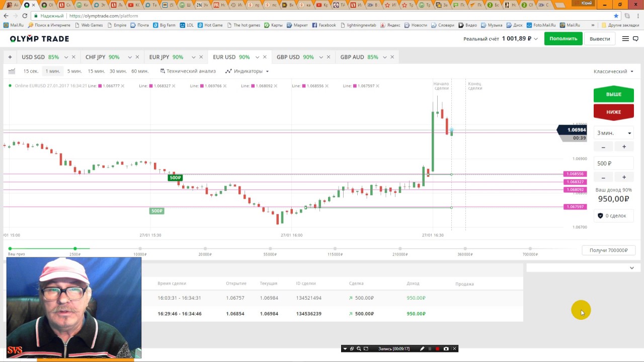644x362 pixels.
Task: Expand USD SGD tab dropdown arrow
Action: (66, 57)
